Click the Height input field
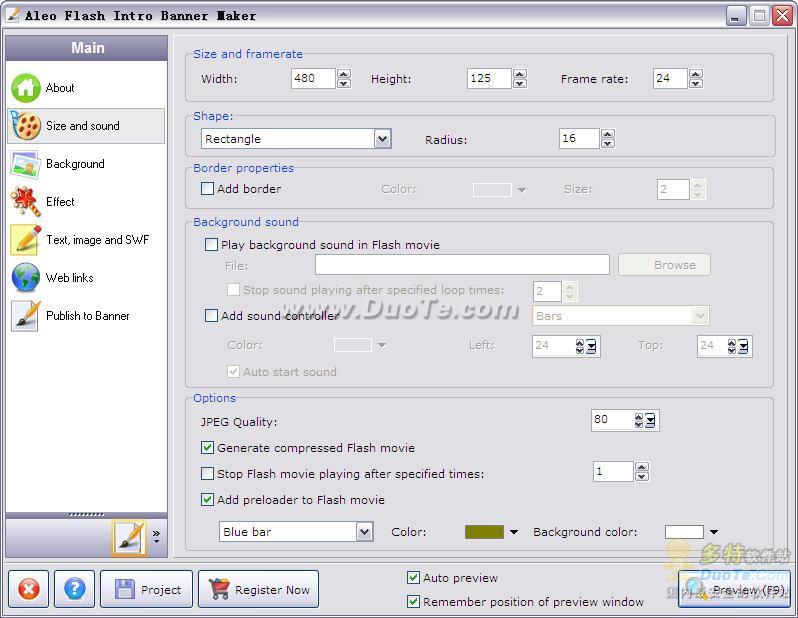This screenshot has width=798, height=618. click(489, 78)
